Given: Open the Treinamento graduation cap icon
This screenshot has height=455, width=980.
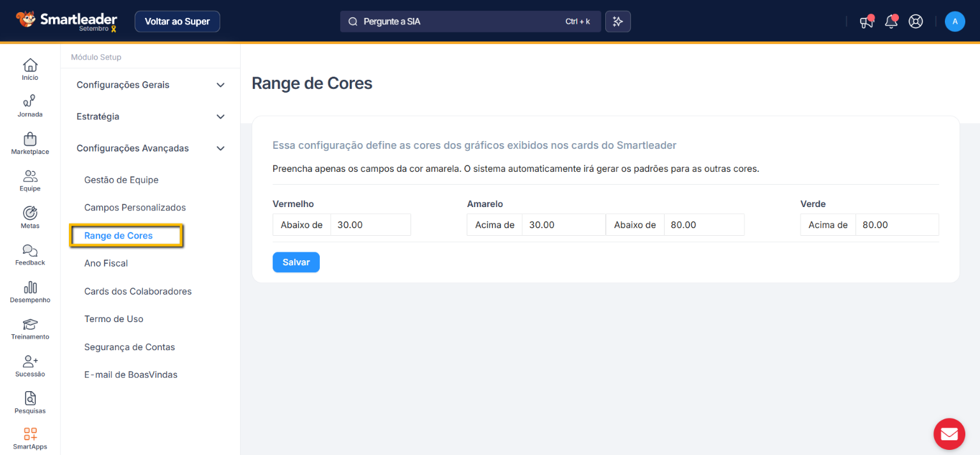Looking at the screenshot, I should coord(30,324).
